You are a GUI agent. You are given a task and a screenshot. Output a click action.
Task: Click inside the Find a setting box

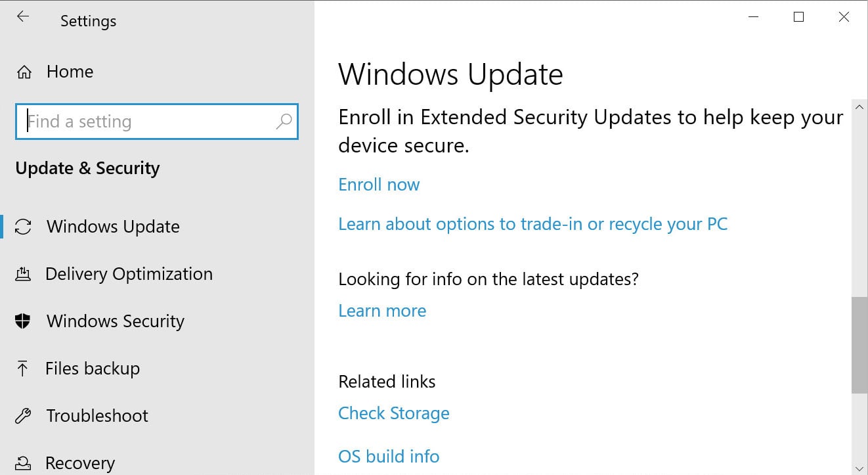(131, 122)
